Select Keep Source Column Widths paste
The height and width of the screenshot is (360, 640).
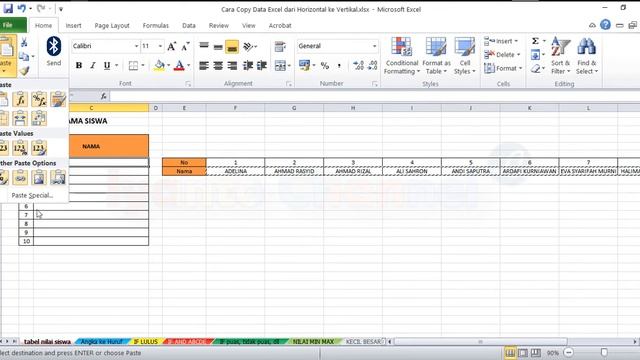[20, 118]
